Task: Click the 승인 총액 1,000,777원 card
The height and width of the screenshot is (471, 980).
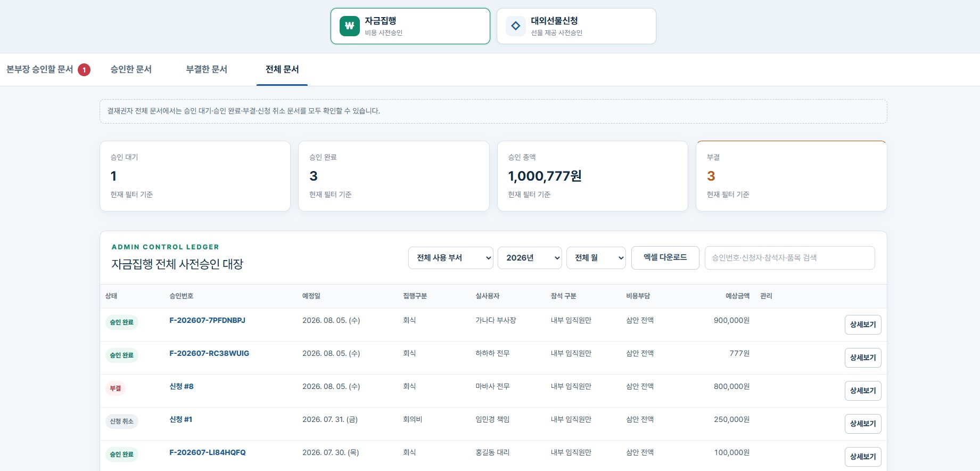Action: pyautogui.click(x=592, y=176)
